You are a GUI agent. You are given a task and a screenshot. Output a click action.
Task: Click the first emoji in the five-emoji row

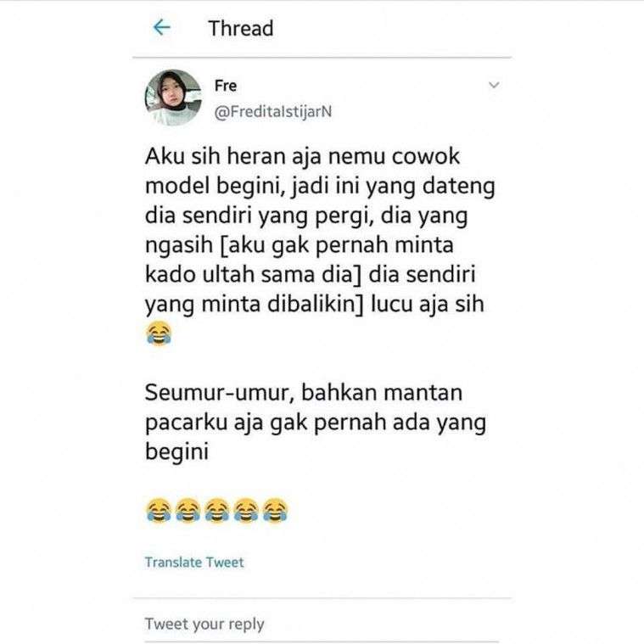(159, 510)
